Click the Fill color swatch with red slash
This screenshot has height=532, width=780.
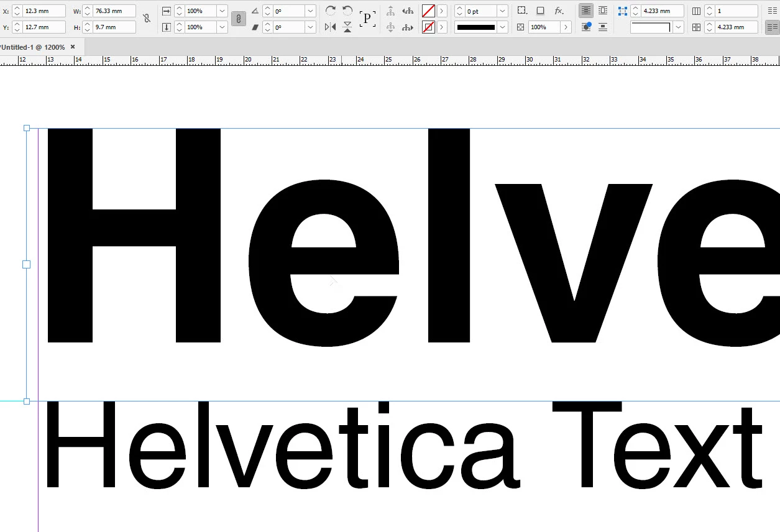[428, 11]
